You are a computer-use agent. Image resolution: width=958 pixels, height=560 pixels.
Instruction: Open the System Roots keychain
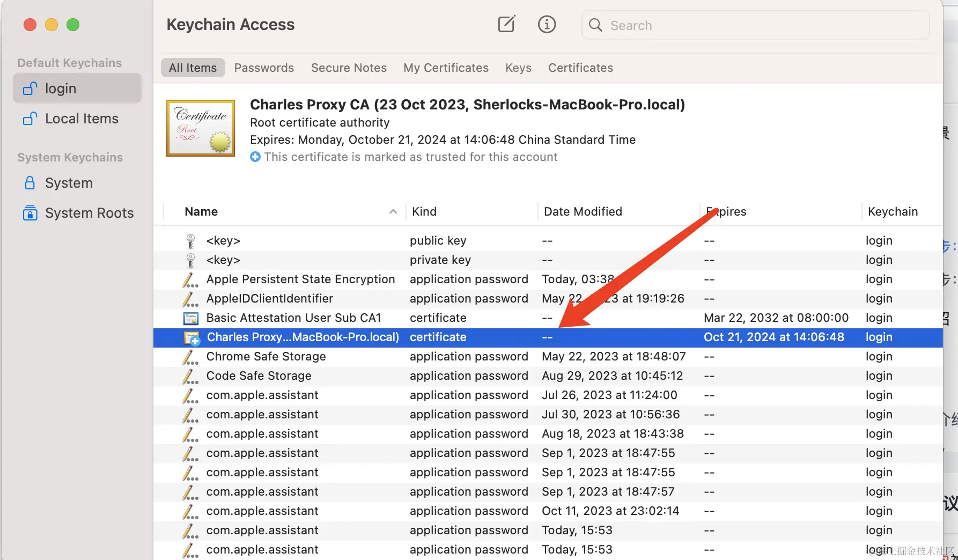77,213
